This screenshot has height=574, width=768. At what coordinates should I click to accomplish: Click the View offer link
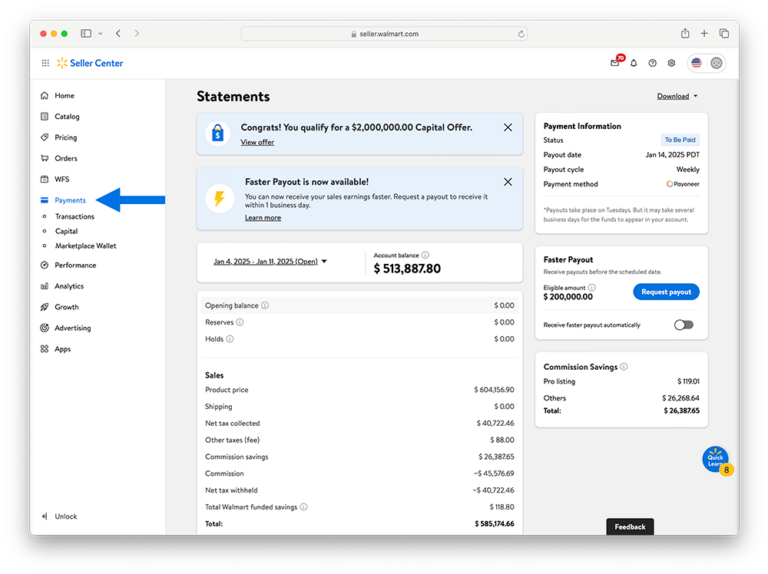[x=257, y=143]
